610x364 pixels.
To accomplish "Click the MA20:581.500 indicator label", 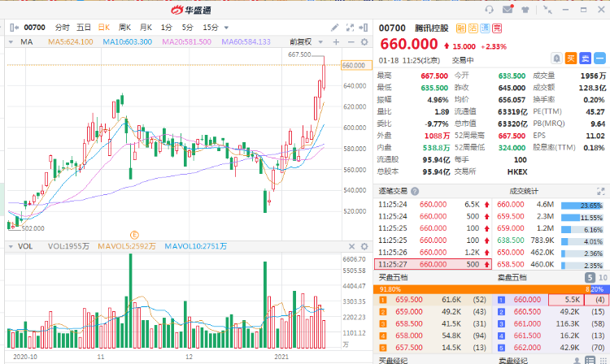I will pyautogui.click(x=187, y=42).
